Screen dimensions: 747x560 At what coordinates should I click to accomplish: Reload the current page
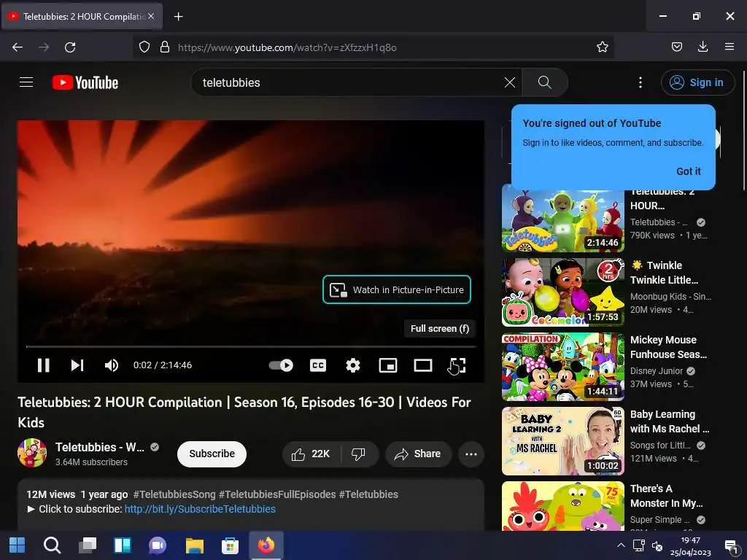pos(70,47)
